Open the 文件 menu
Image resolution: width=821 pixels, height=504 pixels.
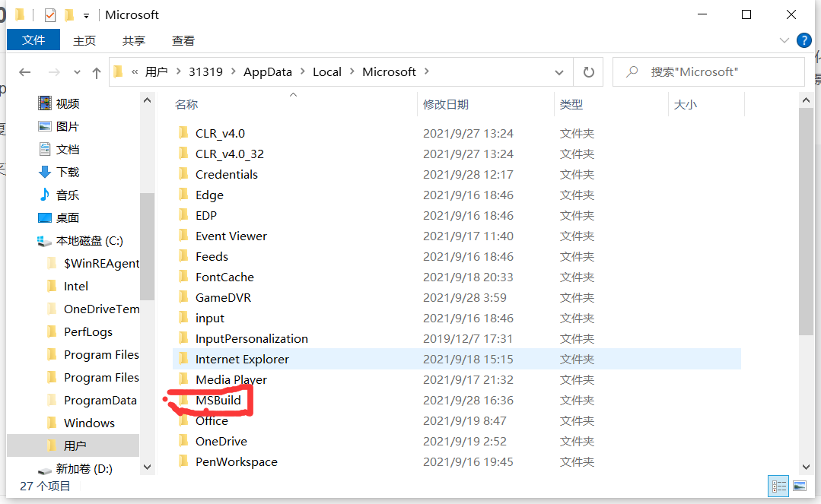pos(33,40)
